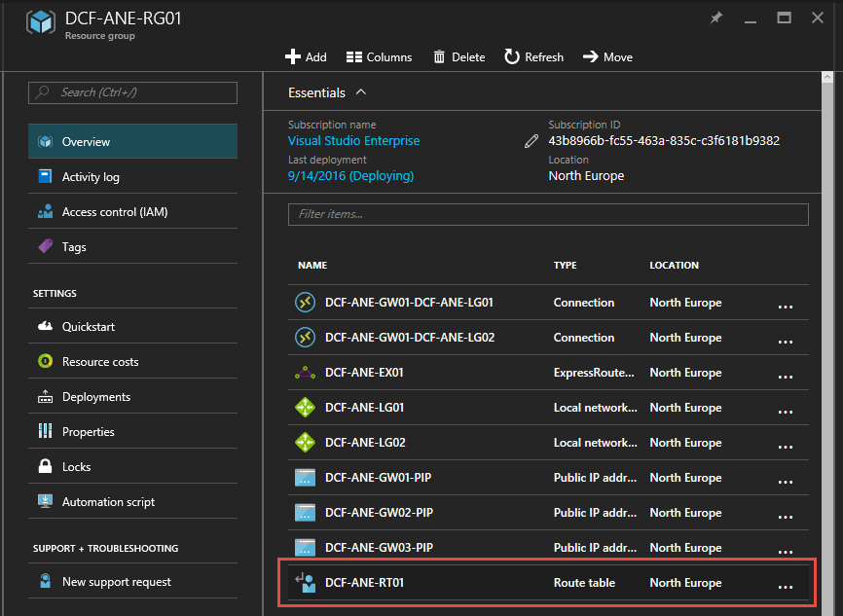Select the Tags icon in sidebar
The height and width of the screenshot is (616, 843).
45,247
